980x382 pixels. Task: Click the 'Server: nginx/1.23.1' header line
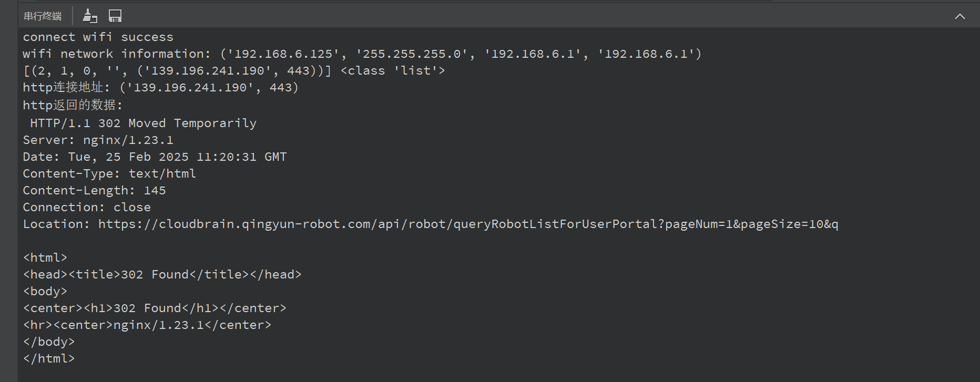coord(98,140)
